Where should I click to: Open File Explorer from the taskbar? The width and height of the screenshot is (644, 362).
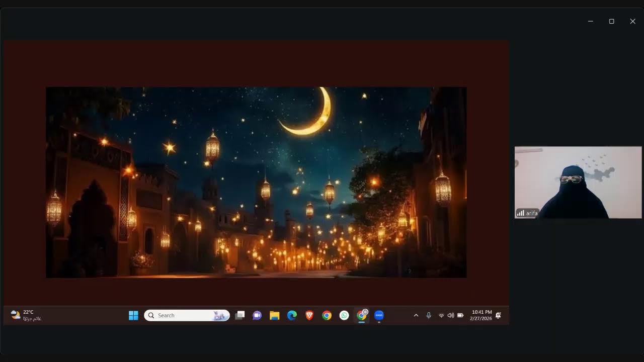coord(274,315)
